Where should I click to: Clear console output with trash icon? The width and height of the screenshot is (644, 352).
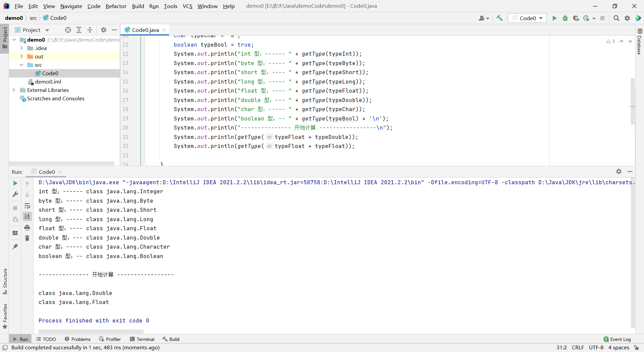tap(27, 238)
